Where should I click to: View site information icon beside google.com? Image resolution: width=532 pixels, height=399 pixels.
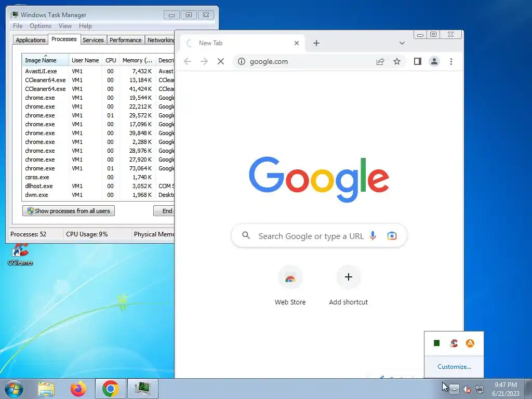[241, 61]
